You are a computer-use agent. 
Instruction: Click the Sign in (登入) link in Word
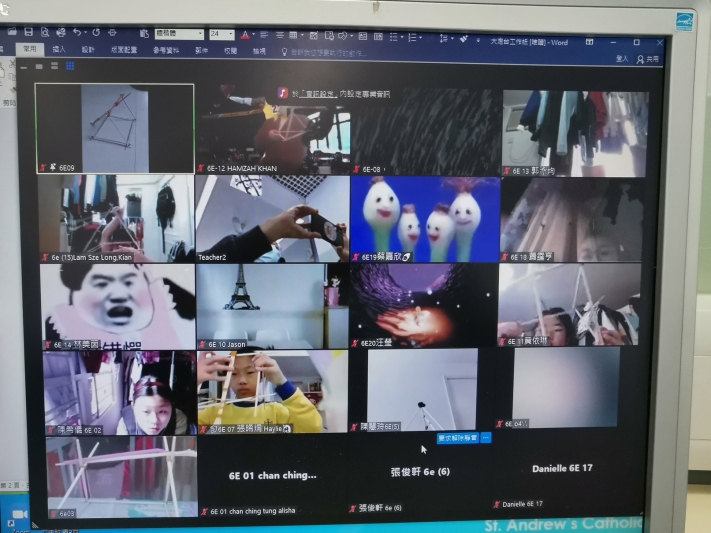pyautogui.click(x=622, y=59)
